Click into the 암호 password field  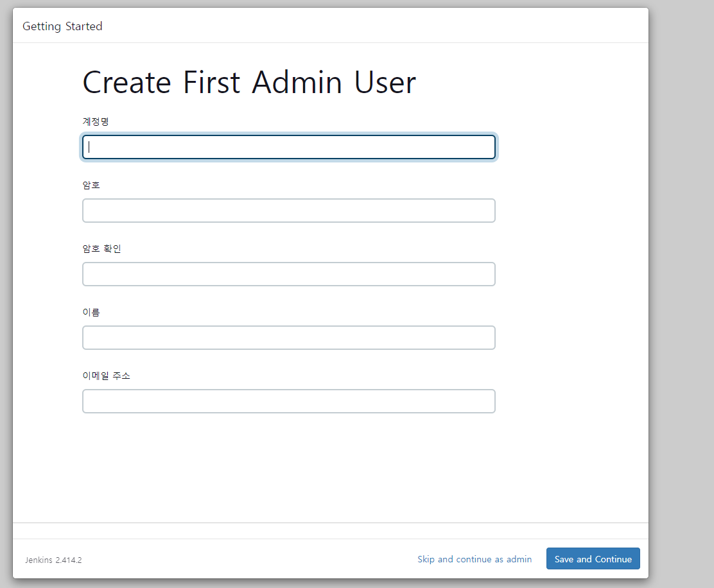(289, 211)
